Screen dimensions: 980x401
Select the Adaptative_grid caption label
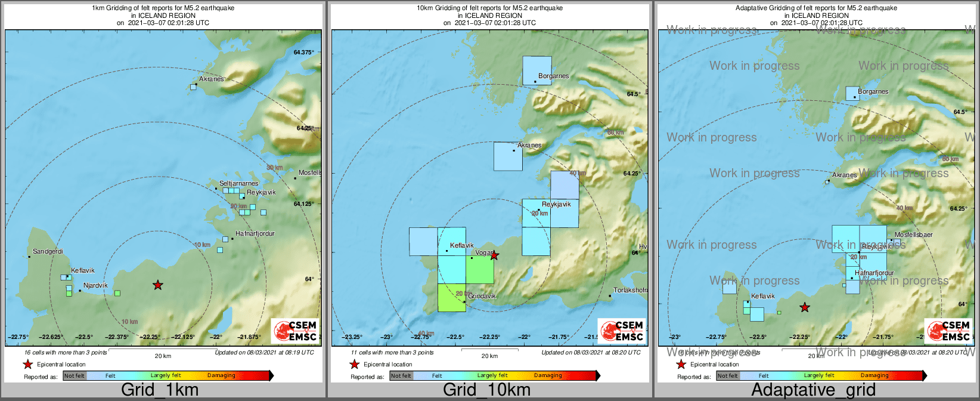813,390
